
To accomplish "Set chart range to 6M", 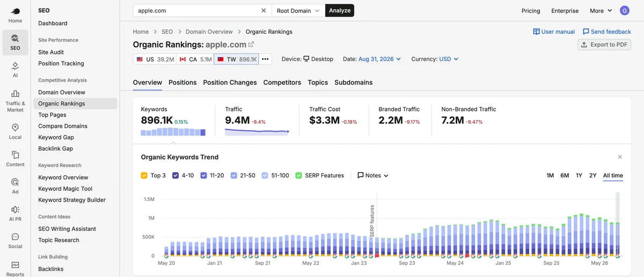I will pos(565,175).
